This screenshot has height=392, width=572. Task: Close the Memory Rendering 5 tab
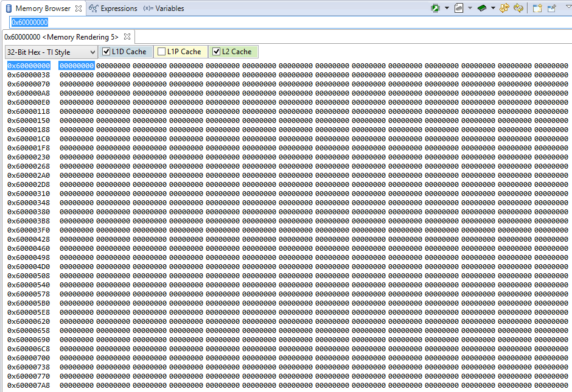coord(127,36)
